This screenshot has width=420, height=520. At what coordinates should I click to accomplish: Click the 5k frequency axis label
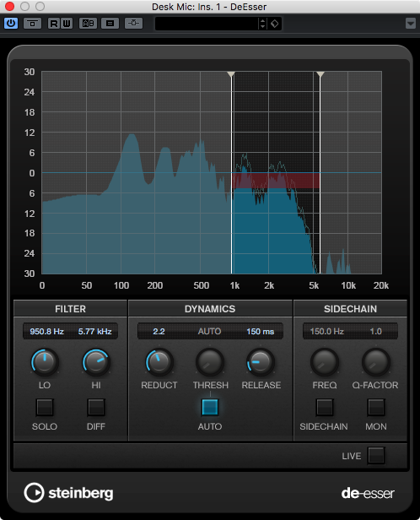point(314,285)
